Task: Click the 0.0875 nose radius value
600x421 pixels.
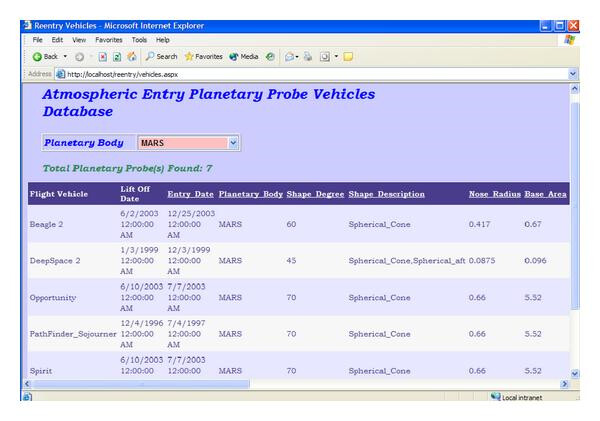Action: (482, 261)
